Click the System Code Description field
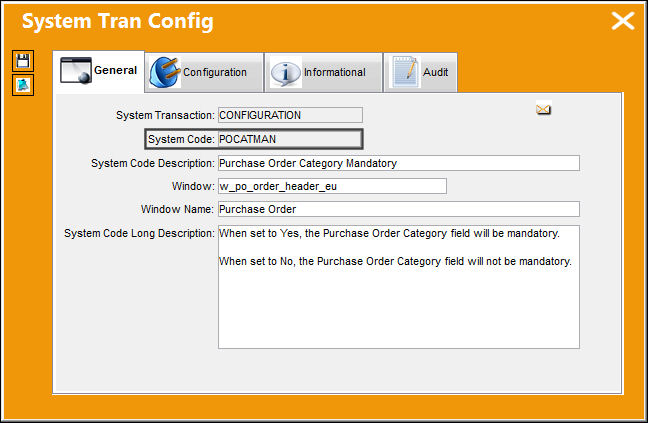Image resolution: width=648 pixels, height=423 pixels. point(399,163)
